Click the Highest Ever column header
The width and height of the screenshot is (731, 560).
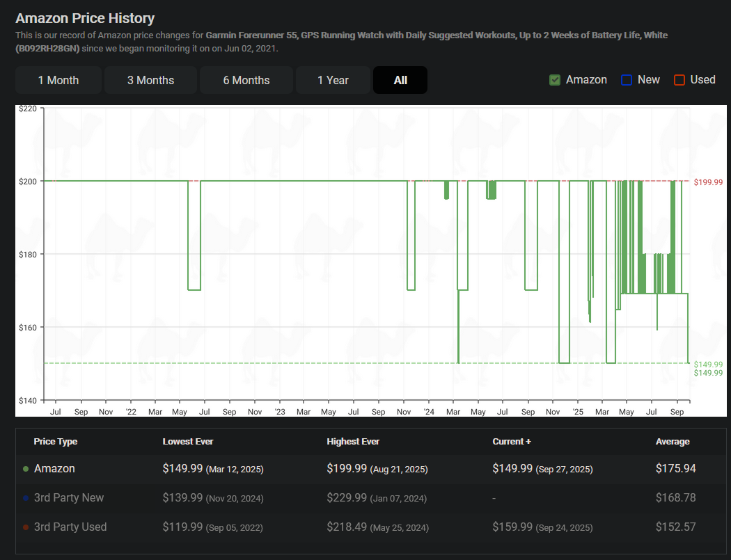[353, 442]
